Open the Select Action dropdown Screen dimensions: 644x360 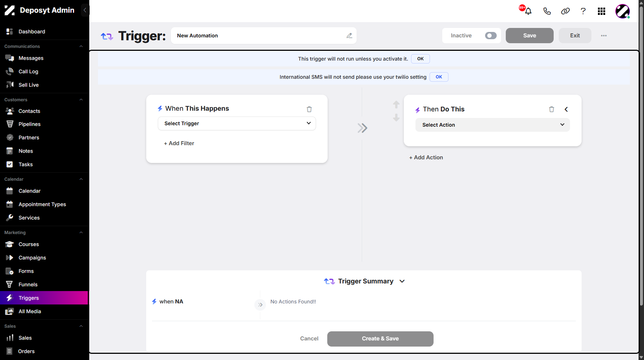coord(493,125)
